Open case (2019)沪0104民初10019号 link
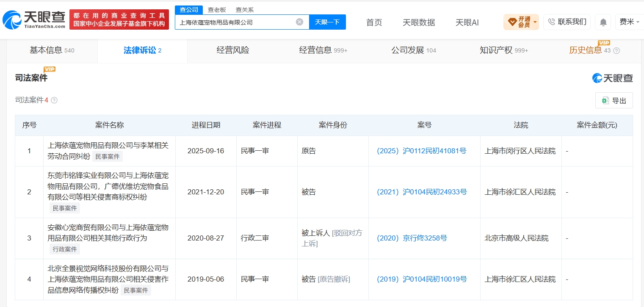The width and height of the screenshot is (644, 307). (x=422, y=279)
